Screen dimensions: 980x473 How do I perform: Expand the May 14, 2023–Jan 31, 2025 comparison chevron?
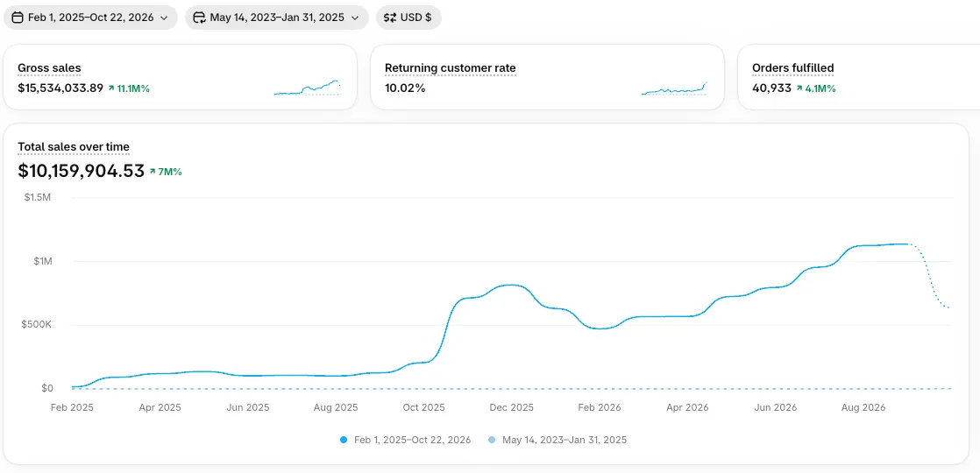355,18
